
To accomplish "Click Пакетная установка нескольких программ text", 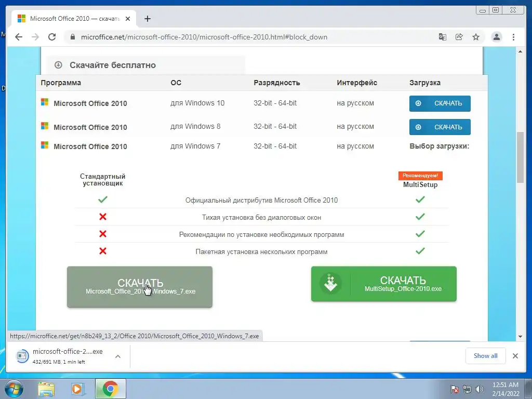I will [x=262, y=252].
